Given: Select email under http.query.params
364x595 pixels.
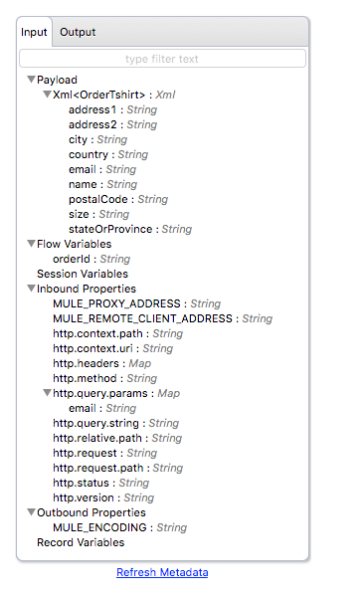Looking at the screenshot, I should [102, 408].
